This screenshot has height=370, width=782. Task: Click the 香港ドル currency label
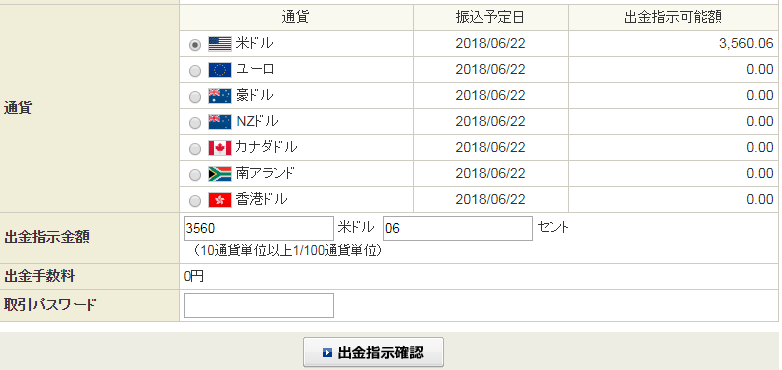[261, 199]
